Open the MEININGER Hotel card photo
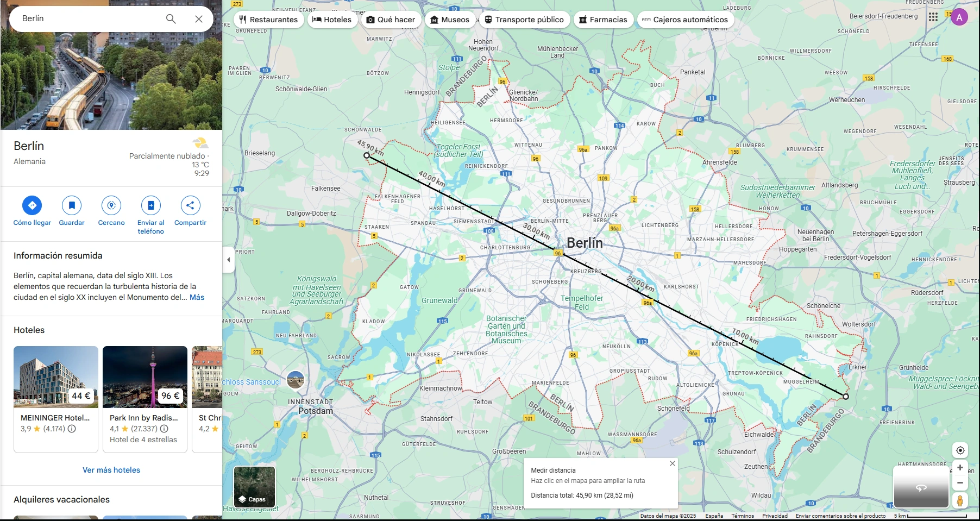Screen dimensions: 980x521 [x=56, y=377]
